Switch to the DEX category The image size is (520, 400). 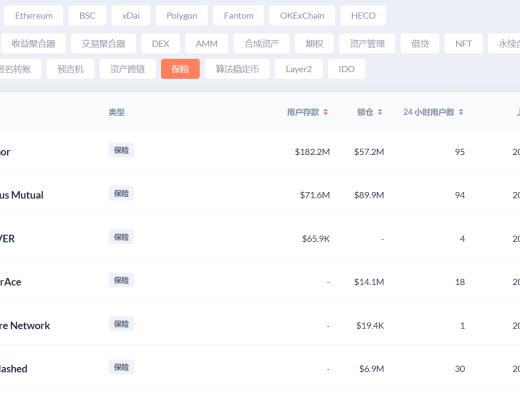(x=160, y=44)
